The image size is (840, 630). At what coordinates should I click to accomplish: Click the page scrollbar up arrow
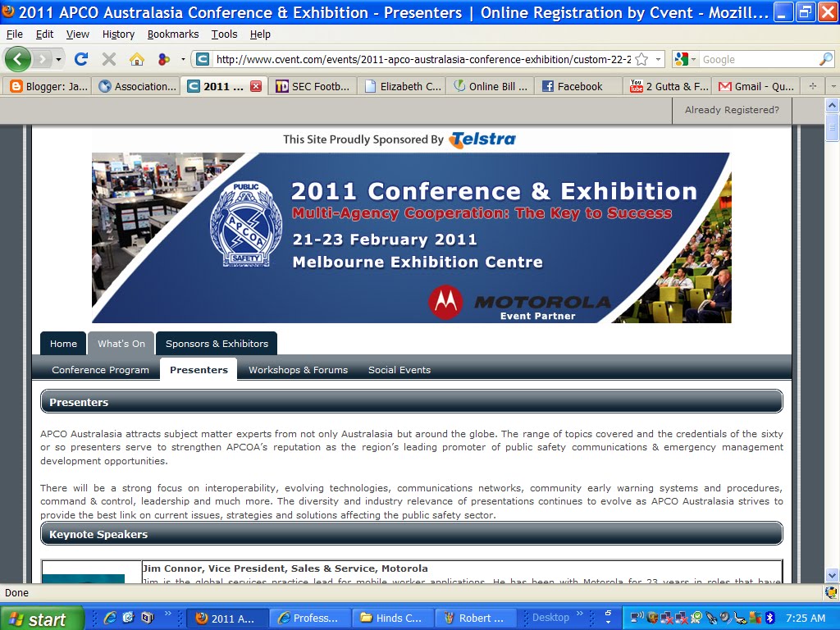point(832,105)
